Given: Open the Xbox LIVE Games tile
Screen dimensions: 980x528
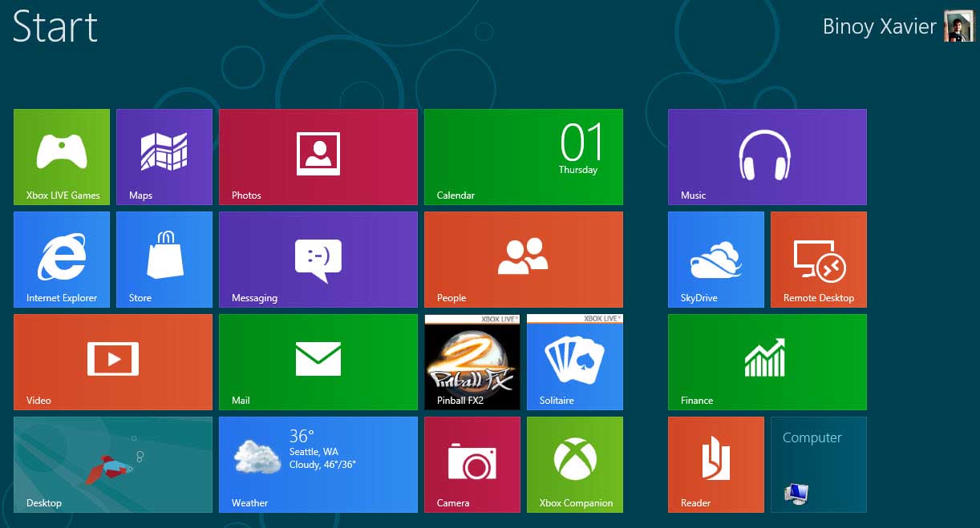Looking at the screenshot, I should 62,157.
